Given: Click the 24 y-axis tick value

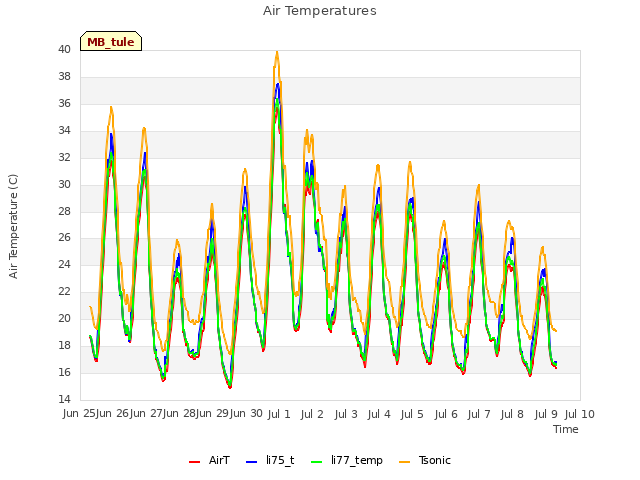Looking at the screenshot, I should click(x=64, y=264).
